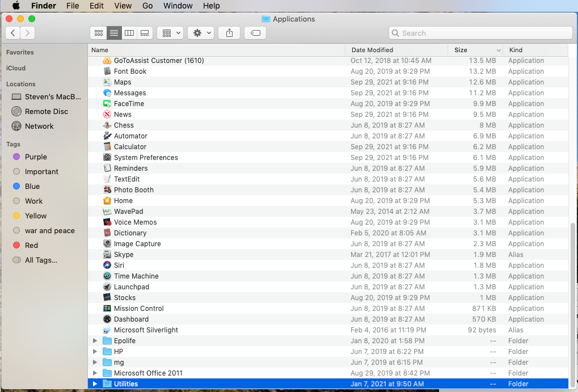Click the Share button
The image size is (578, 392).
click(x=229, y=33)
